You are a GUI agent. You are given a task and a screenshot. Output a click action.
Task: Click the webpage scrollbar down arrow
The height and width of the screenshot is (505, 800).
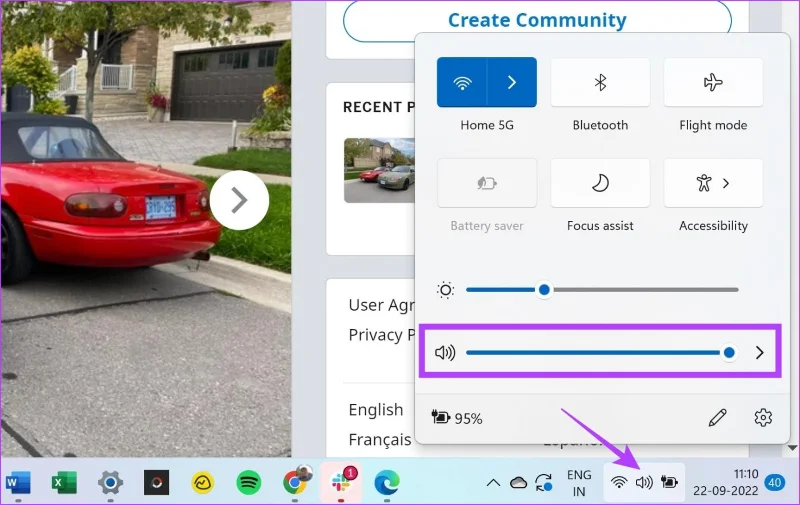pyautogui.click(x=792, y=448)
